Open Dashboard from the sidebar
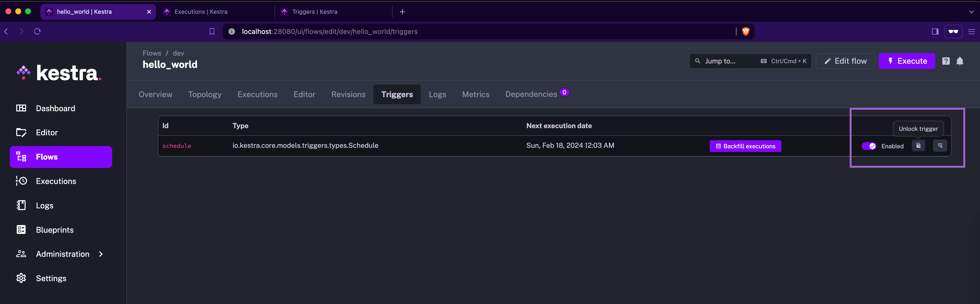 pos(55,108)
